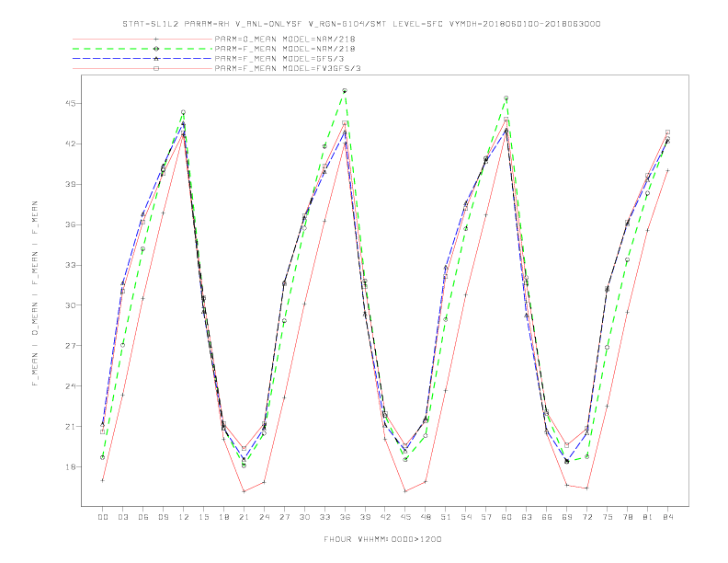This screenshot has width=728, height=563.
Task: Select legend entry PARM=O_MEAN MODEL=NAM/218
Action: (285, 39)
